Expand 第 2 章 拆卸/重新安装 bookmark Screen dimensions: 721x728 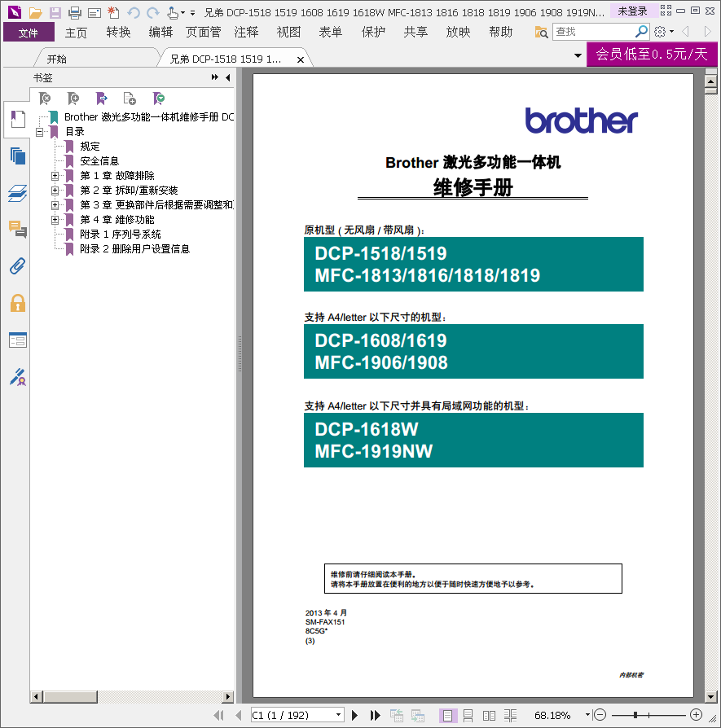click(55, 191)
